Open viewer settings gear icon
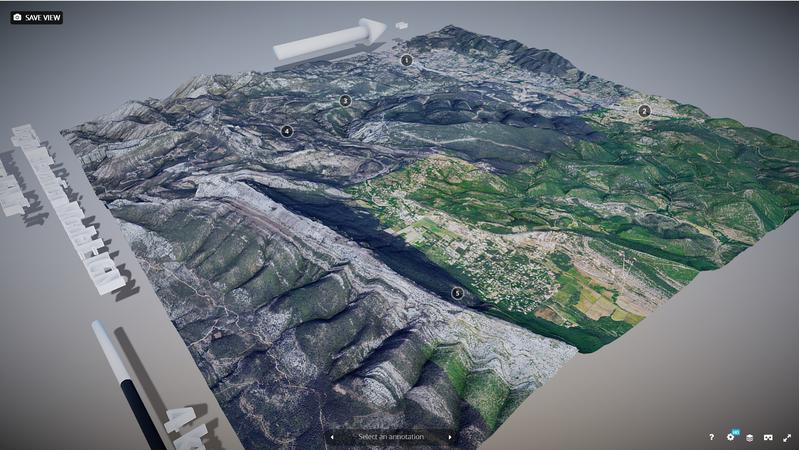The width and height of the screenshot is (799, 450). point(730,437)
